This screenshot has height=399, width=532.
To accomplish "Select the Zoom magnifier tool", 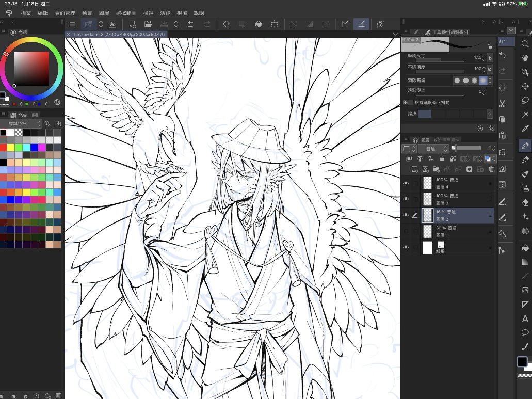I will point(525,43).
